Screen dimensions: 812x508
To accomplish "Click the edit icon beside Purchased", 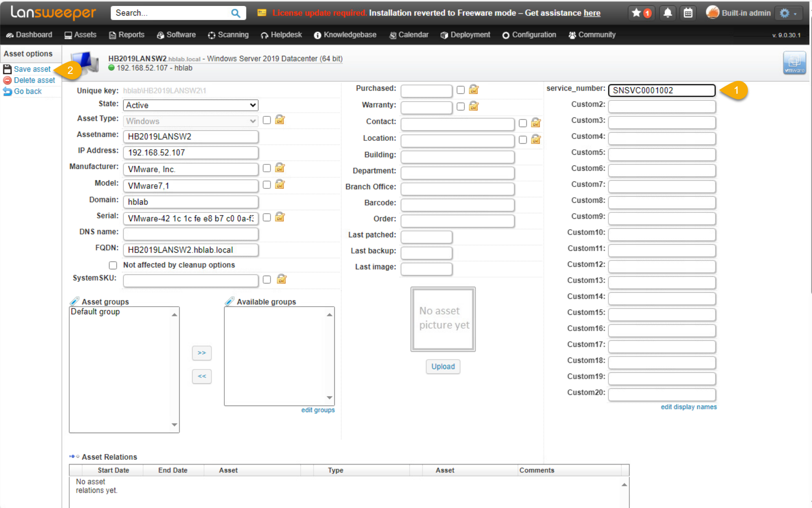I will [474, 89].
